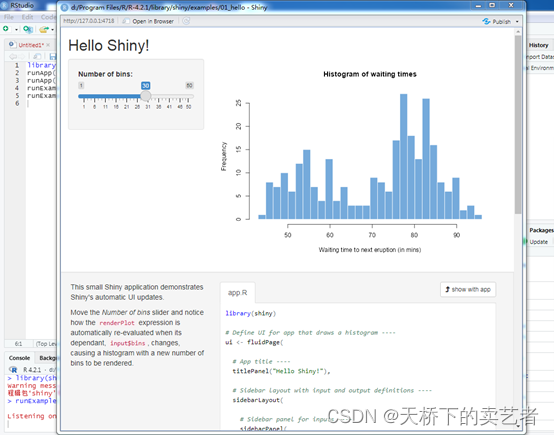Click the slider minimum label 1
Image resolution: width=554 pixels, height=435 pixels.
[x=81, y=85]
